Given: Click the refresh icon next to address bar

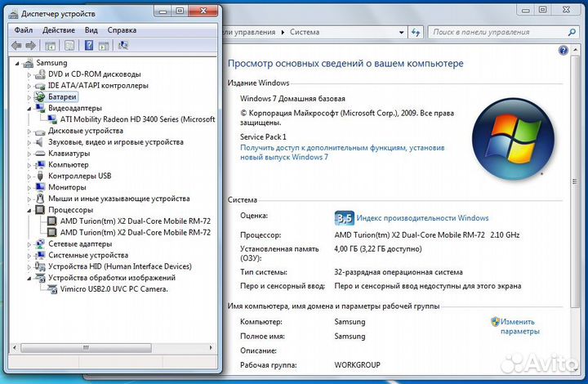Looking at the screenshot, I should 416,32.
